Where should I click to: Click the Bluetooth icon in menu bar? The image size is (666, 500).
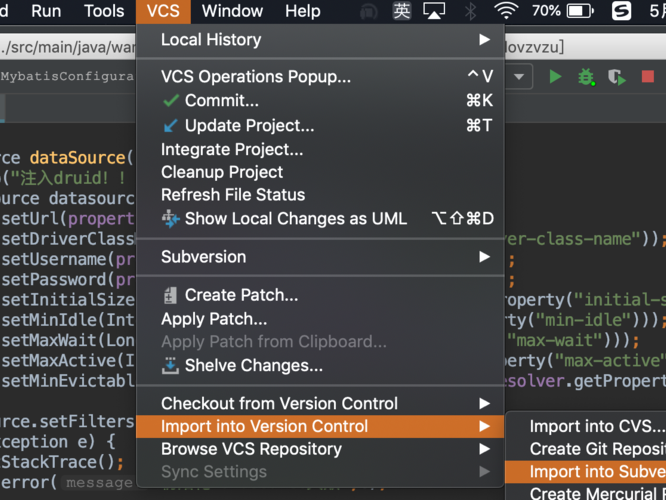pyautogui.click(x=471, y=11)
